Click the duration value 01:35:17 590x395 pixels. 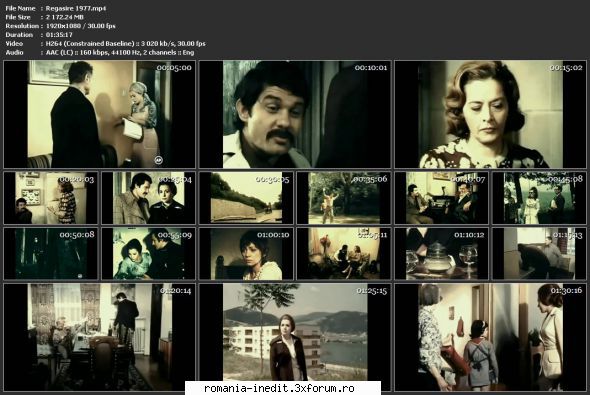tap(59, 35)
